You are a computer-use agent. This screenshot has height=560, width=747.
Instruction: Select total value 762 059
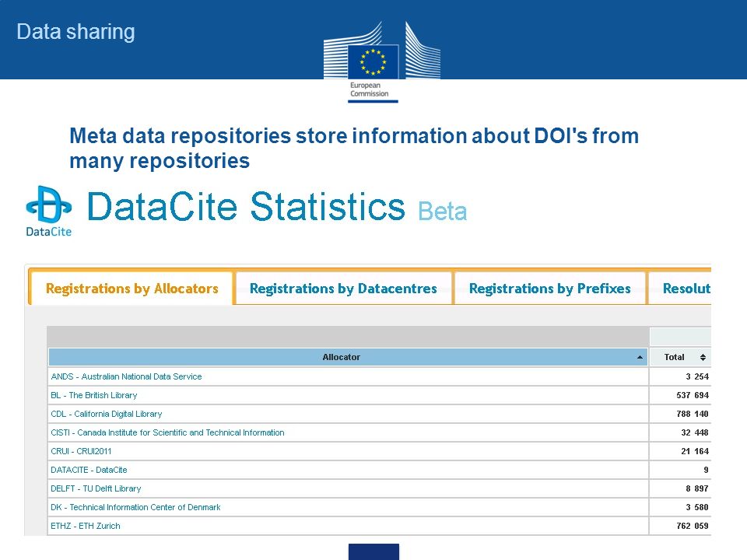coord(693,526)
